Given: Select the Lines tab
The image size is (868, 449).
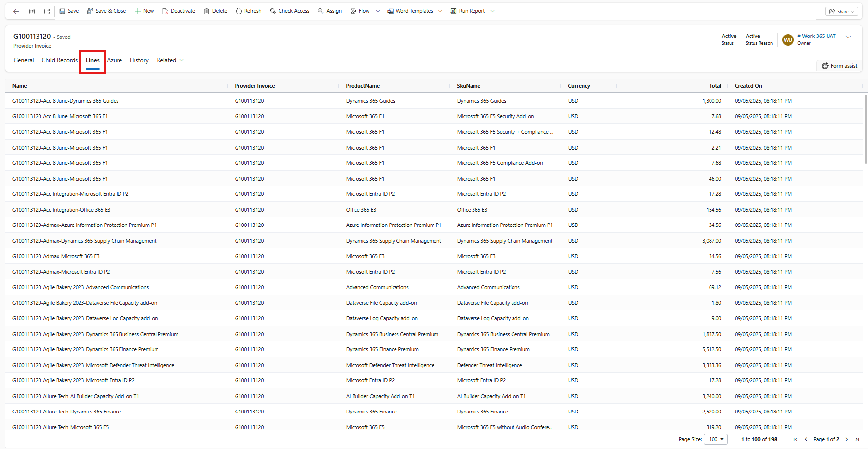Looking at the screenshot, I should click(x=93, y=60).
